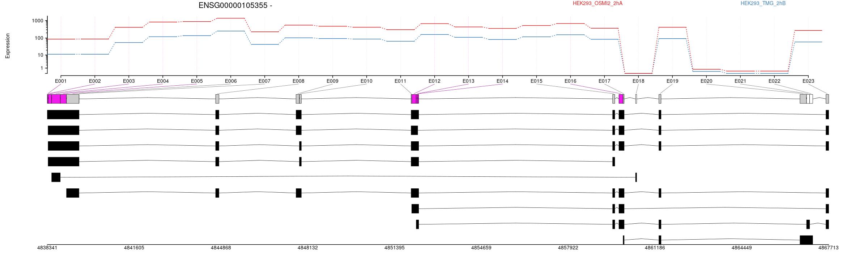Click the red expression line above E018

point(638,73)
